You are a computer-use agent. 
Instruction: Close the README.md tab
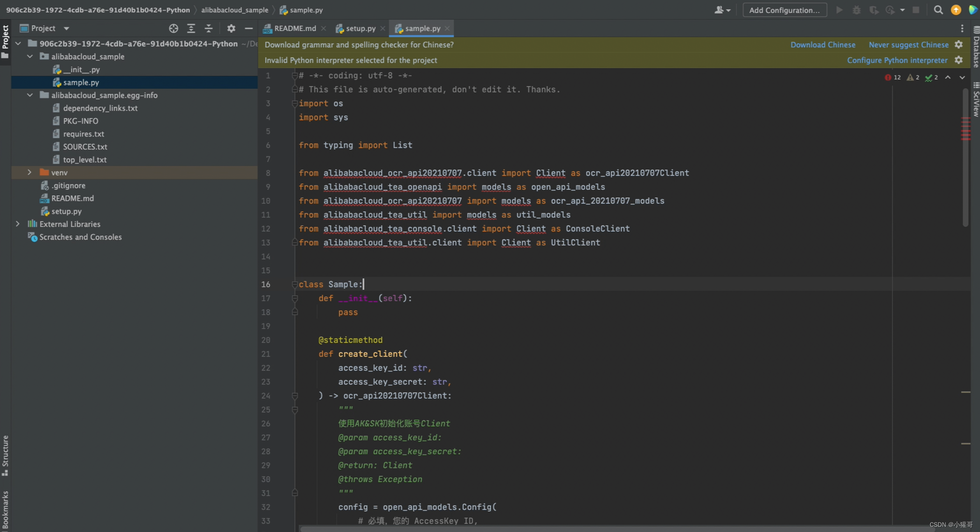(x=323, y=28)
